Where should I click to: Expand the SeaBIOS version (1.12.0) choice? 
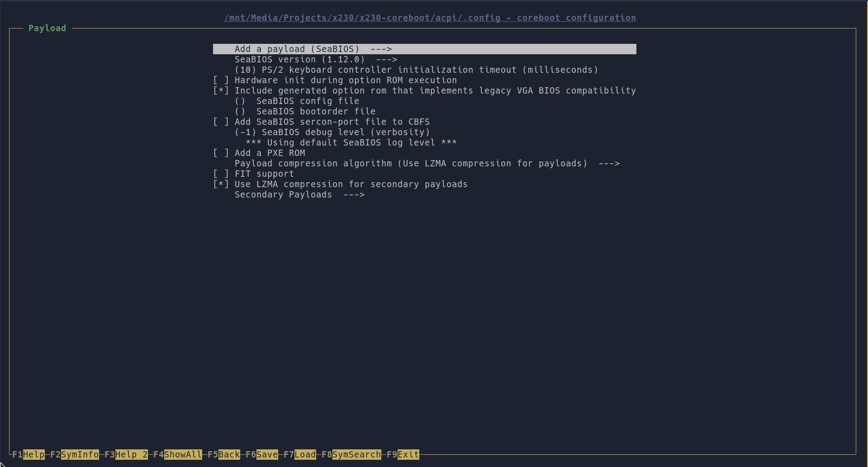tap(316, 60)
